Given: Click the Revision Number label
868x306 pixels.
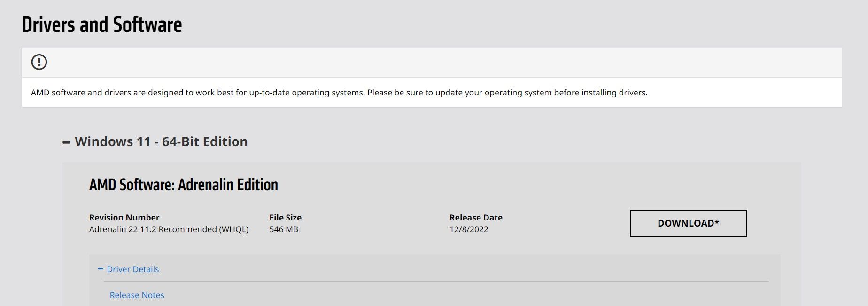Looking at the screenshot, I should point(124,217).
